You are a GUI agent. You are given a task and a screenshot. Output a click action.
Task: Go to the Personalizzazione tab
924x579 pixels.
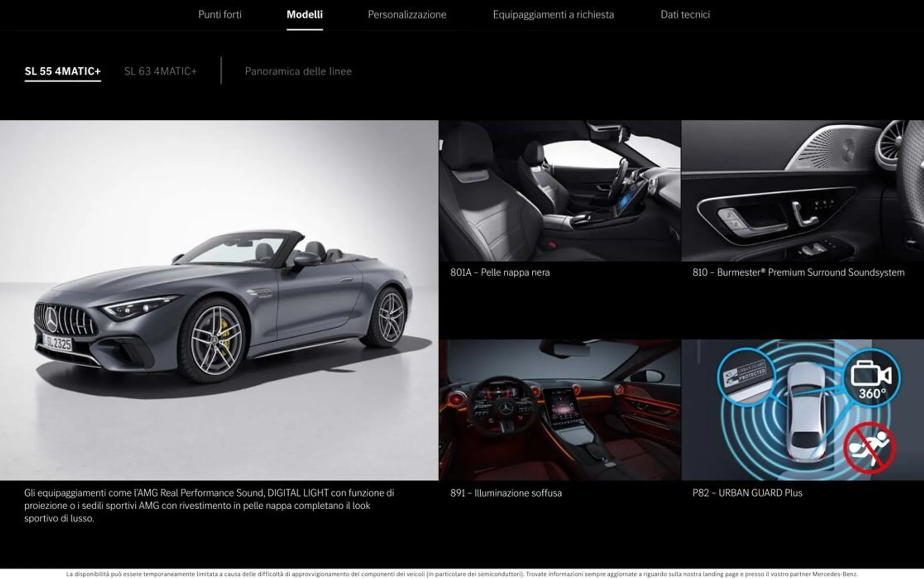(x=407, y=14)
